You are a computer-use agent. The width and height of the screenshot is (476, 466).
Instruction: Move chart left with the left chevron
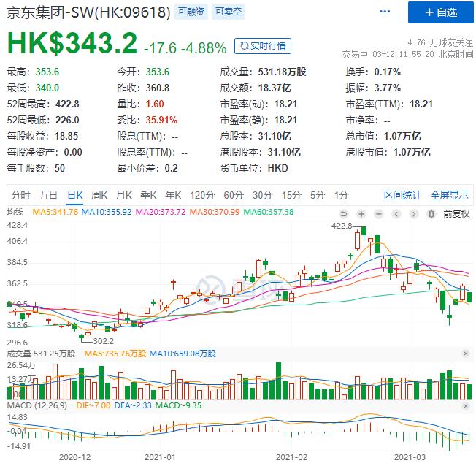tap(396, 214)
